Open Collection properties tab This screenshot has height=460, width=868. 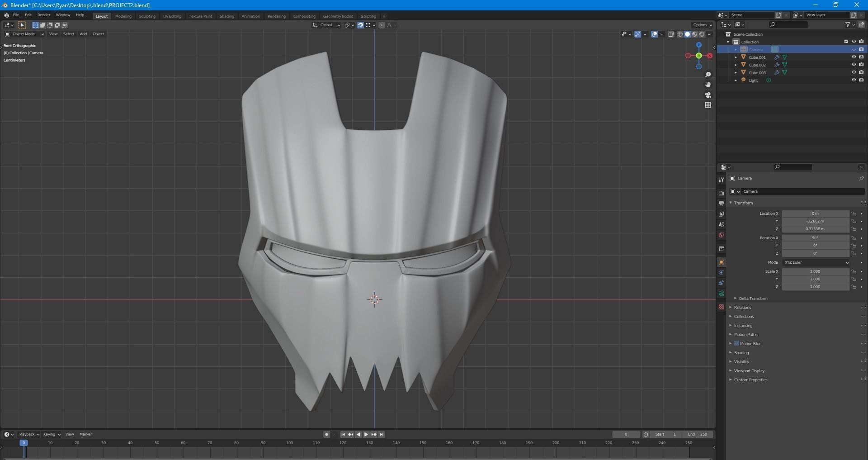(x=721, y=249)
